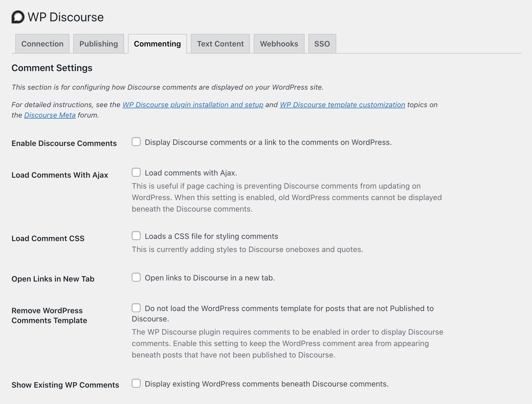Go to the Text Content tab

[x=220, y=44]
